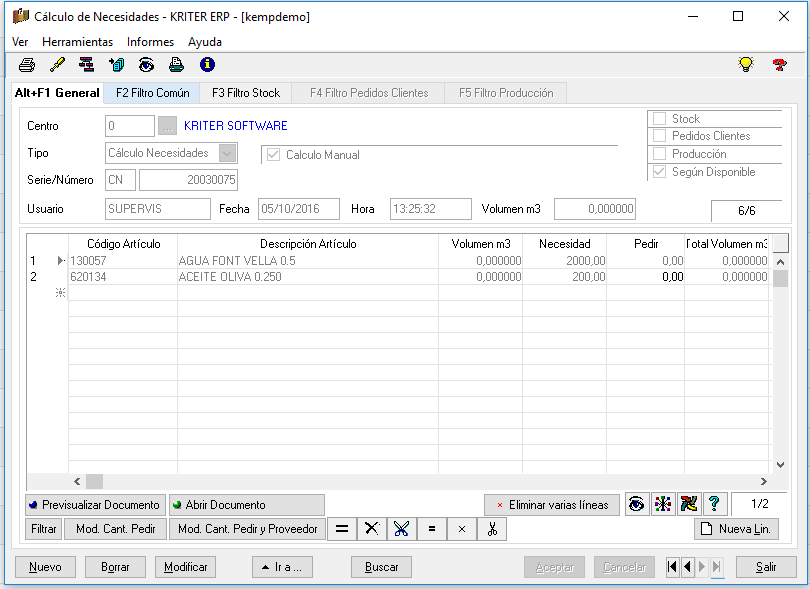This screenshot has width=810, height=589.
Task: Click the small x button
Action: [462, 529]
